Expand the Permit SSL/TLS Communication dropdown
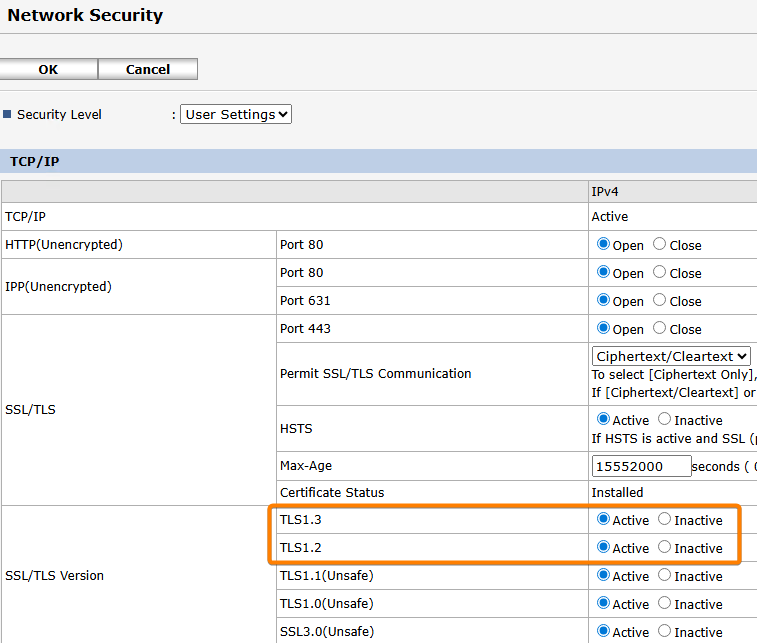The width and height of the screenshot is (757, 643). coord(671,356)
